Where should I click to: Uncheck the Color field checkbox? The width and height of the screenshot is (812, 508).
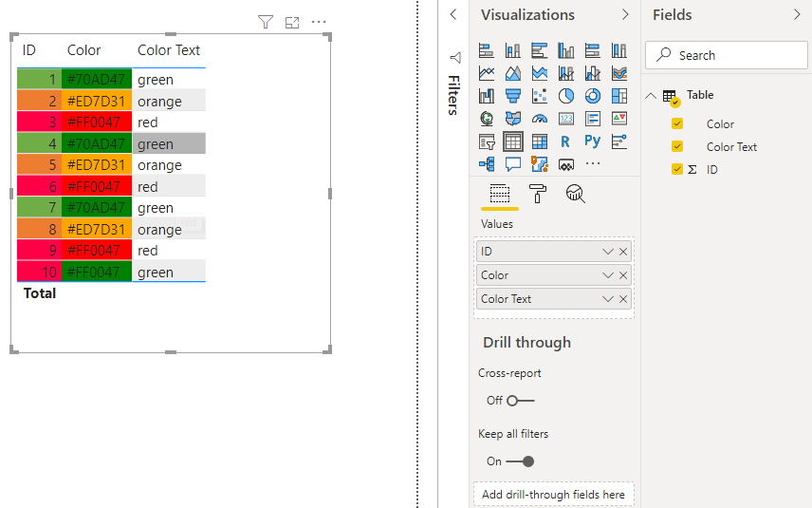(x=677, y=123)
